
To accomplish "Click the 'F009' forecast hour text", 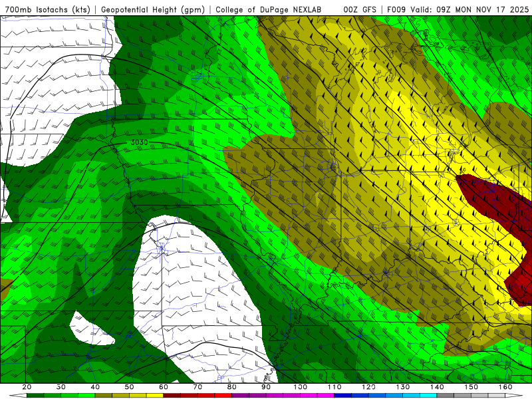I will (396, 9).
